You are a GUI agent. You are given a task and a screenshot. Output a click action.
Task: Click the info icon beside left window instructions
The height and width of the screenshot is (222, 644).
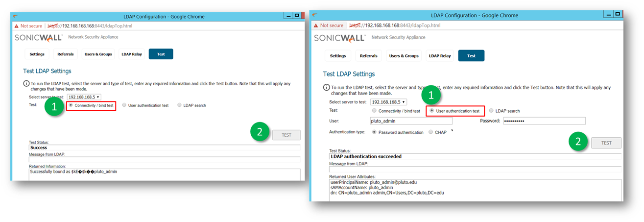coord(26,84)
